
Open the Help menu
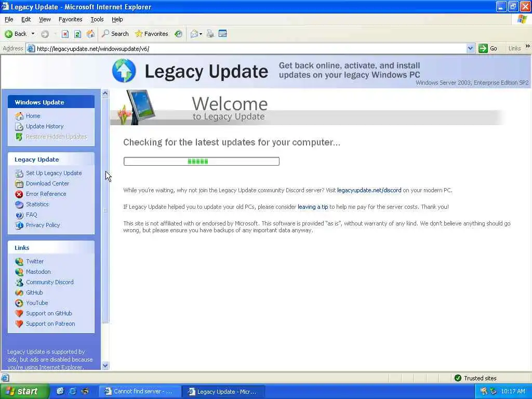click(117, 19)
